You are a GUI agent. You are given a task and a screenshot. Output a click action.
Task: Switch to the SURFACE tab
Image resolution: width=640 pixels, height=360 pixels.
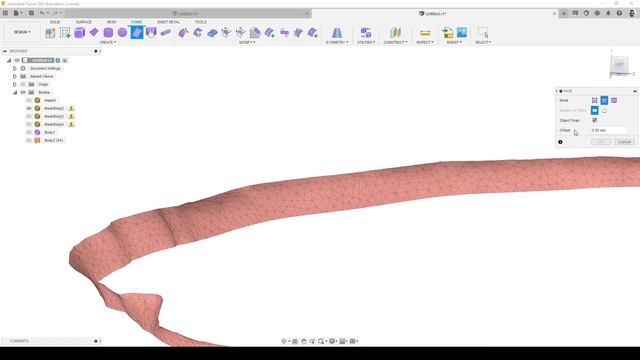pyautogui.click(x=84, y=22)
